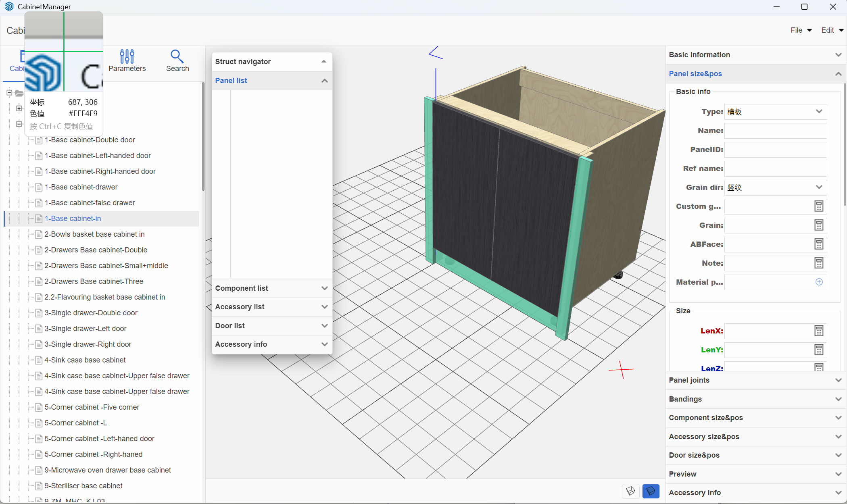
Task: Open the Type dropdown showing 横板
Action: pos(819,112)
